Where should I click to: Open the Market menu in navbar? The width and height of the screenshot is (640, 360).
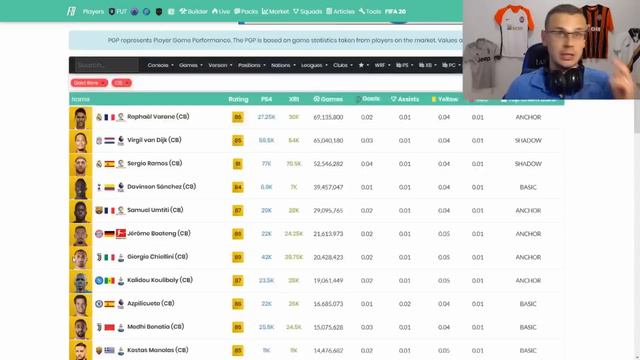[x=275, y=11]
